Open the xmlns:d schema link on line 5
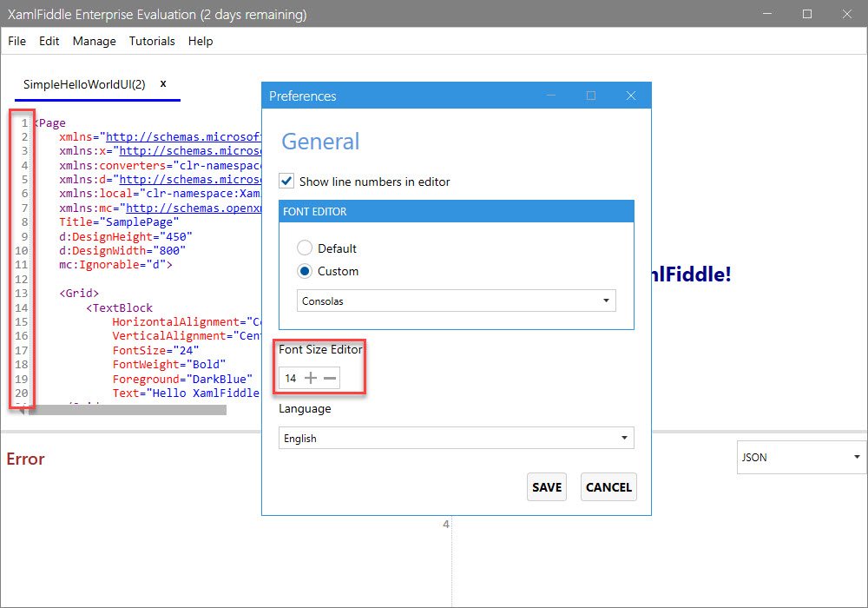This screenshot has width=868, height=608. (190, 180)
